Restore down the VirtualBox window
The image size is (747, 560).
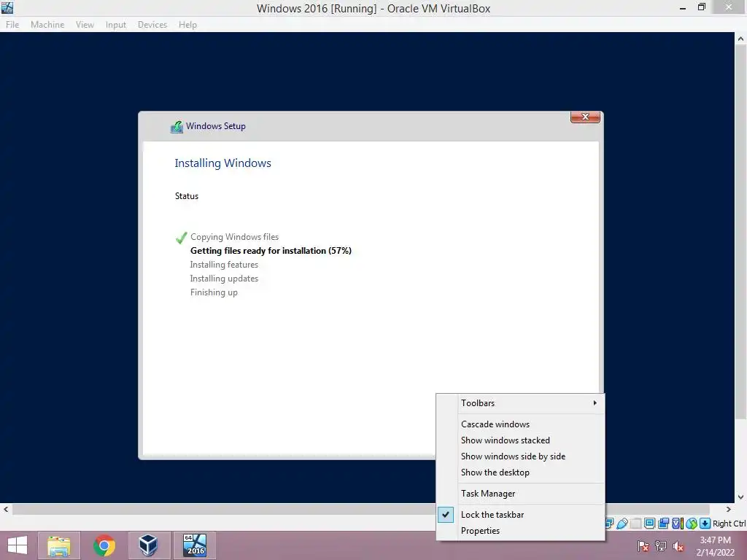701,7
